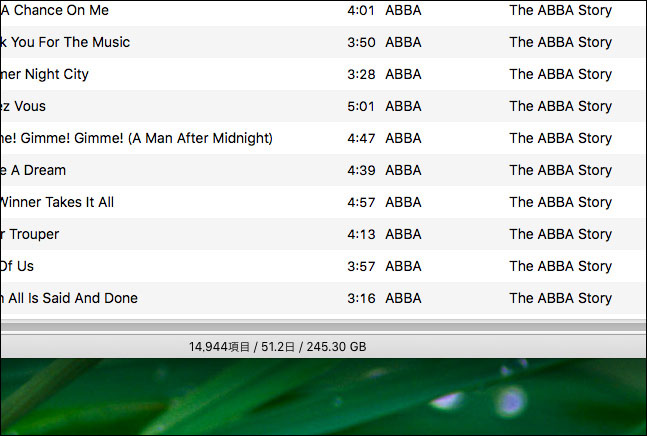Click the 3:16 duration in last row

click(x=361, y=298)
